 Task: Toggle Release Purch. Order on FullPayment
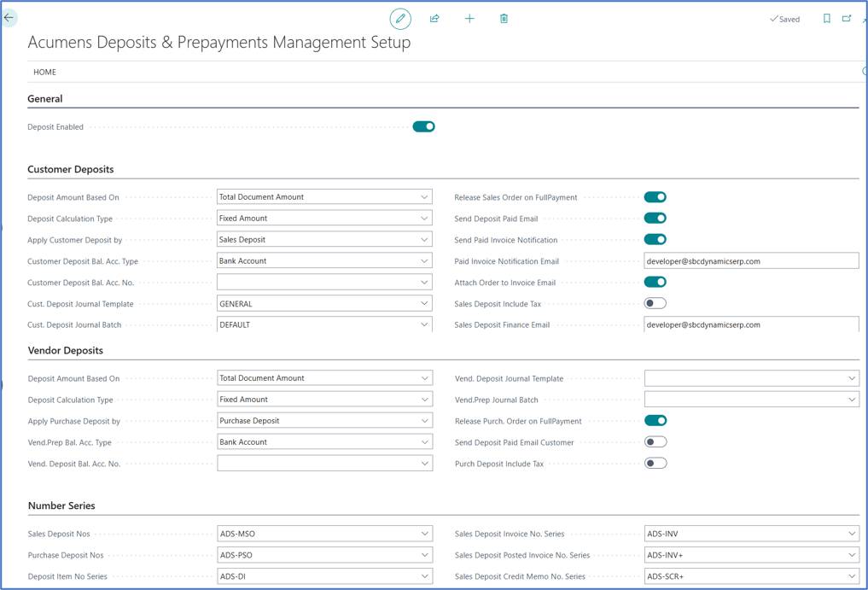pos(655,421)
